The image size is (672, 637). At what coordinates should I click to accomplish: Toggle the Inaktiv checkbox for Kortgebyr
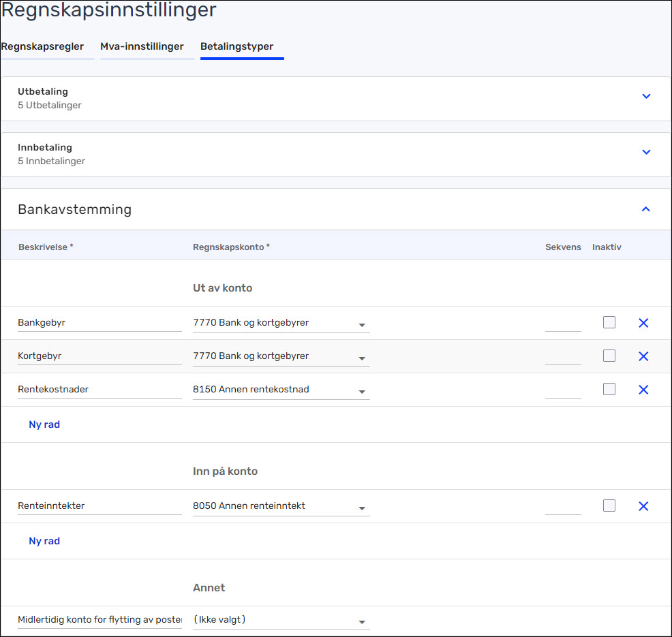609,356
